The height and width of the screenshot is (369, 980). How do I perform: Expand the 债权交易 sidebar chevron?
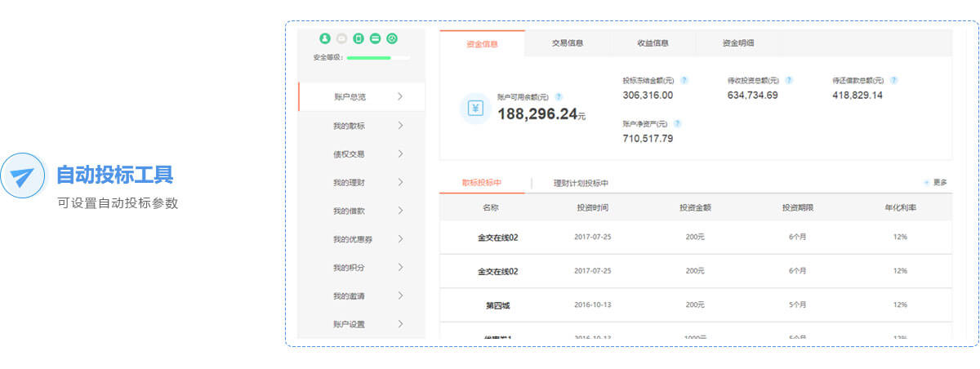click(x=400, y=153)
